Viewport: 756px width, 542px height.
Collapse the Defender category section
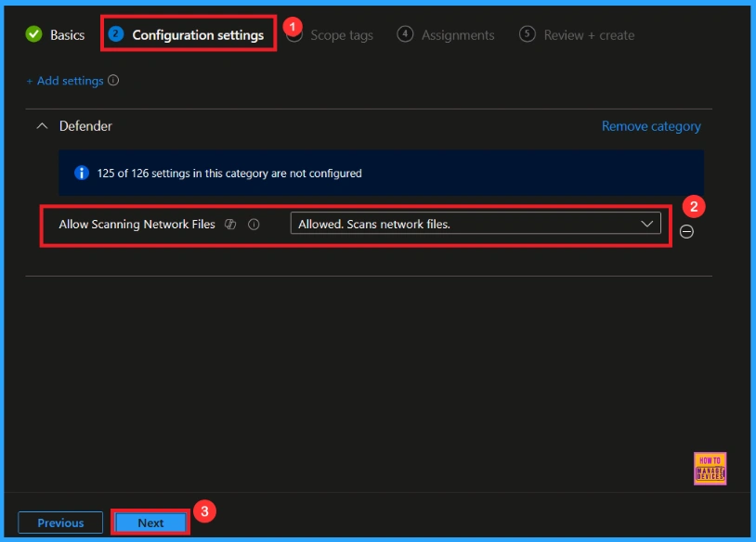coord(42,126)
